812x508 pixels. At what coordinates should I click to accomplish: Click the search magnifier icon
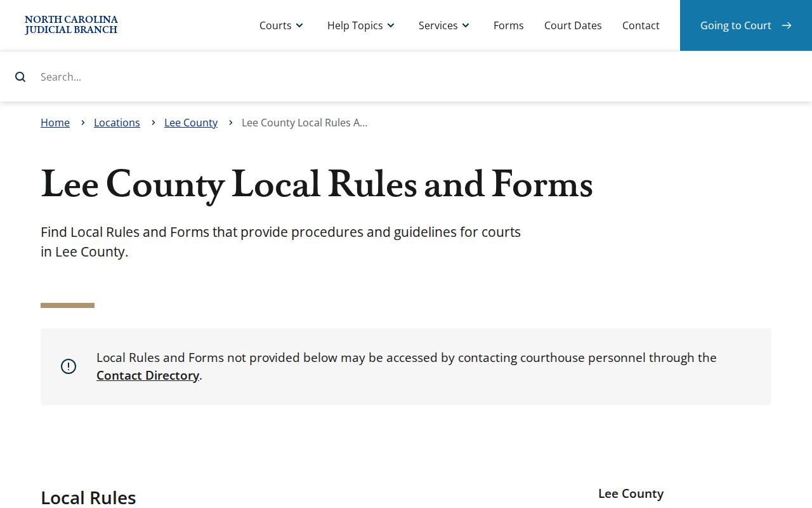pyautogui.click(x=20, y=77)
